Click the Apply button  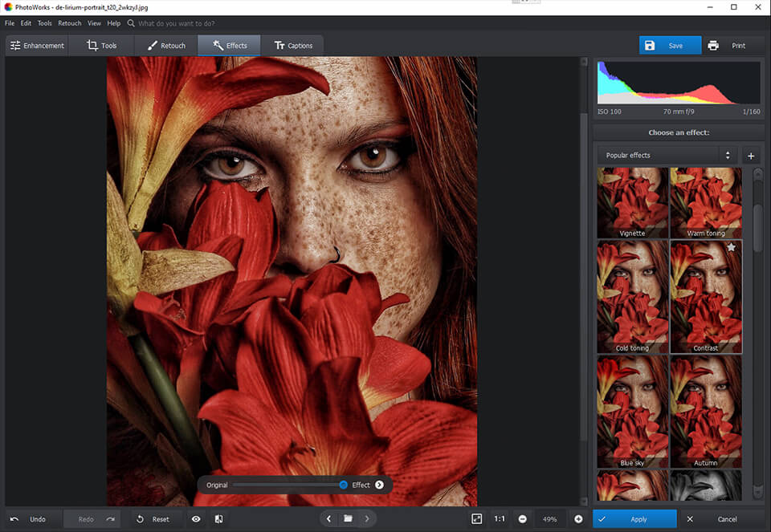(x=635, y=519)
